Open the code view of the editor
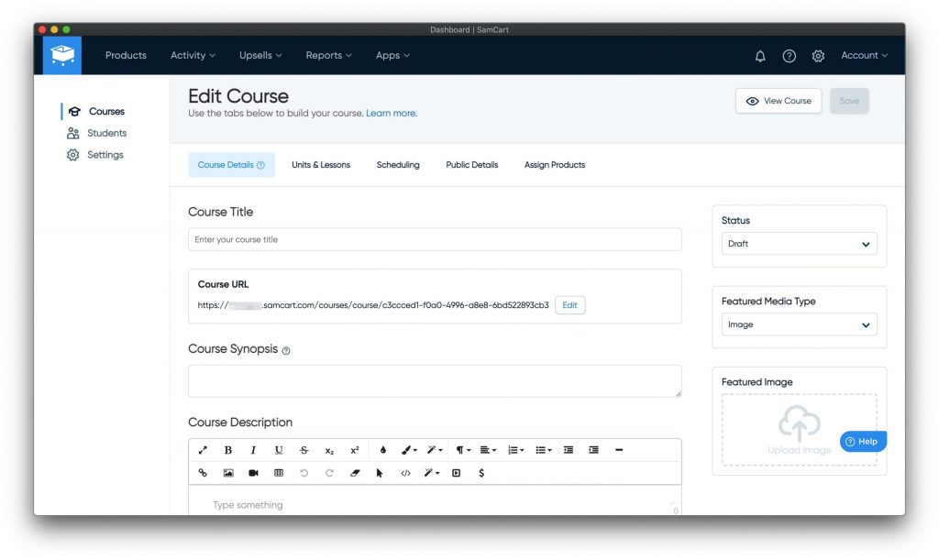The image size is (939, 560). 405,473
